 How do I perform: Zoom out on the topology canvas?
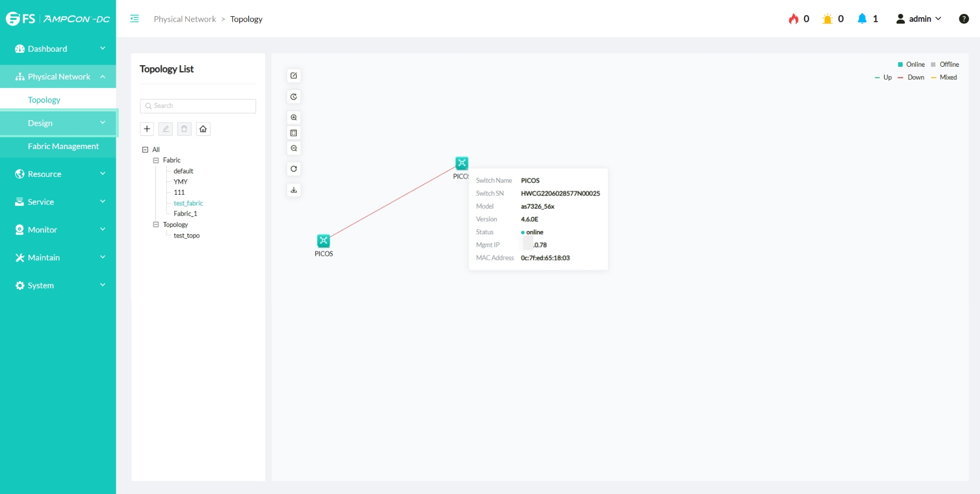click(294, 149)
